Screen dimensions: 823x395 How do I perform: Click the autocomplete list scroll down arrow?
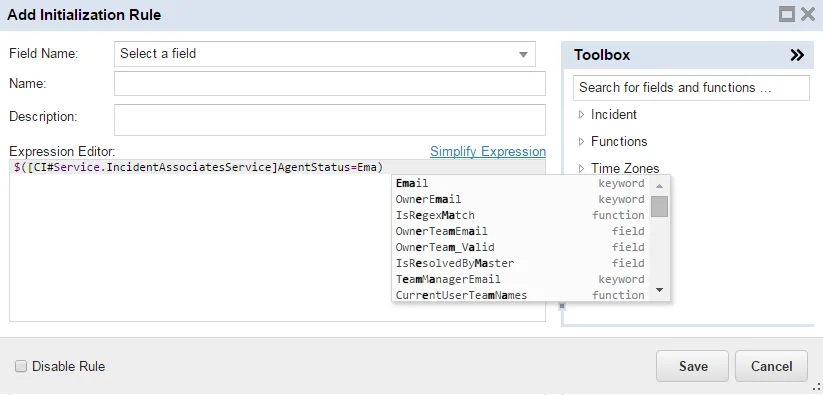click(659, 290)
